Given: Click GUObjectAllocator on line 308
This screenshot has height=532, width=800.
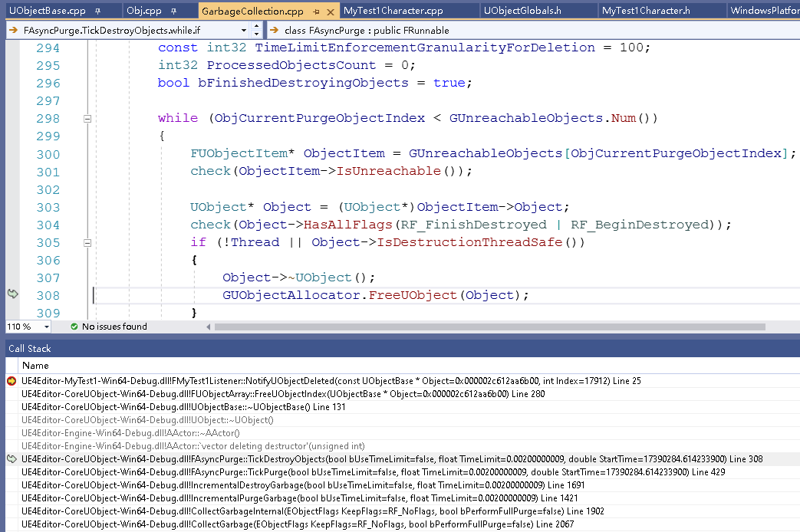Looking at the screenshot, I should click(291, 295).
